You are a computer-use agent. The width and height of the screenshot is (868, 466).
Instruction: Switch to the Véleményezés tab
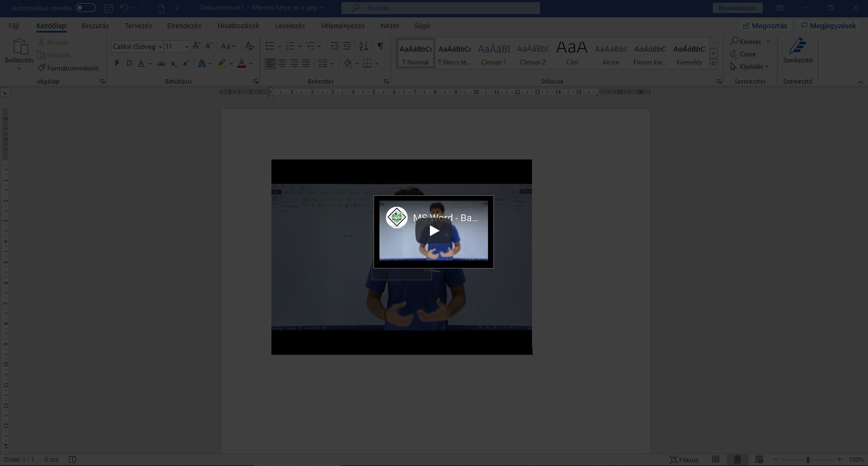[343, 25]
